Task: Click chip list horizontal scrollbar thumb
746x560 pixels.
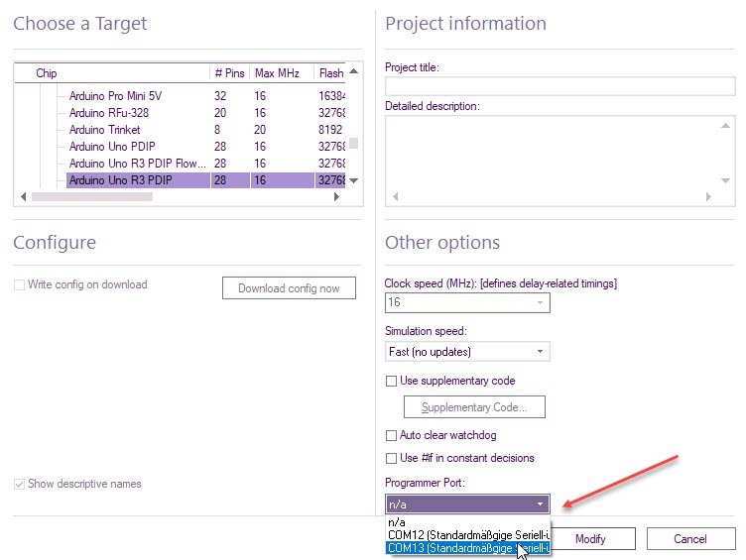Action: [x=92, y=196]
